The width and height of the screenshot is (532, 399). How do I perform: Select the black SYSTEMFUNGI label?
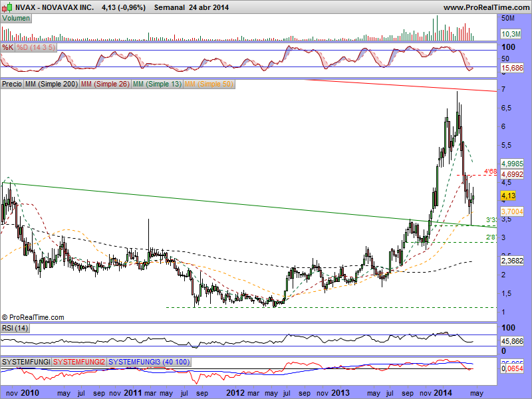click(x=26, y=362)
